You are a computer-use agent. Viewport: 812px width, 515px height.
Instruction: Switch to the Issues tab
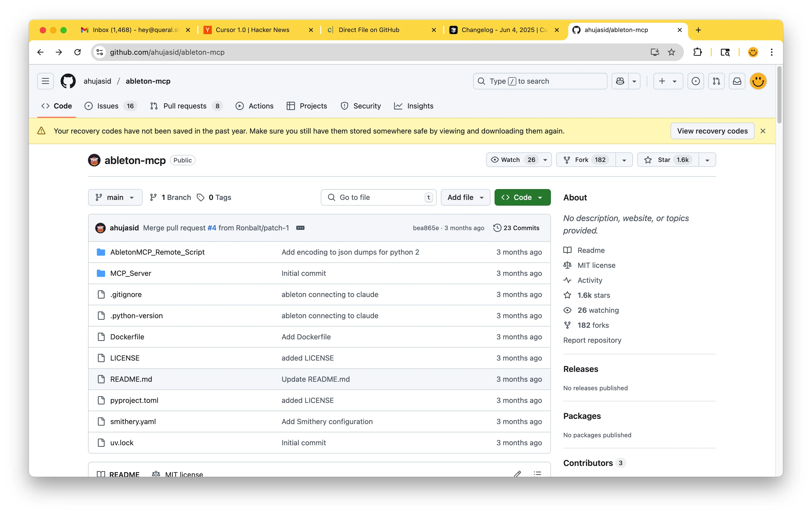(x=111, y=106)
